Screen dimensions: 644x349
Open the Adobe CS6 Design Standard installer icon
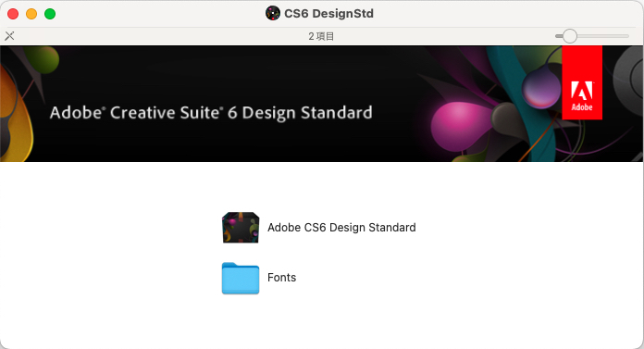tap(241, 228)
